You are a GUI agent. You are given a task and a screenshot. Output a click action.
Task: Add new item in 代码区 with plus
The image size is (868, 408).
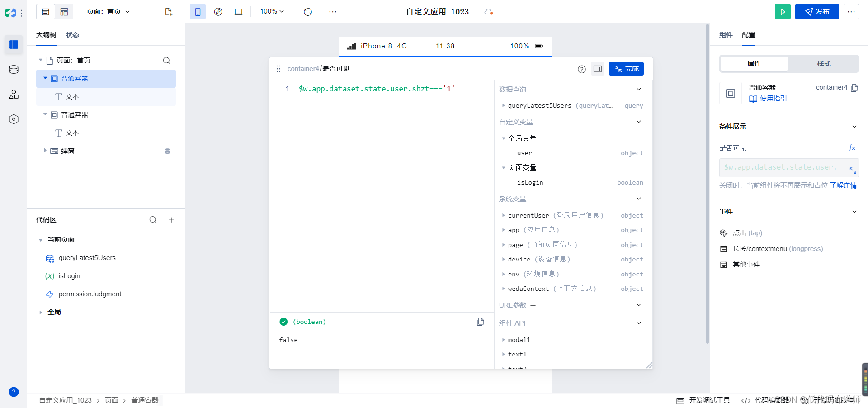point(171,220)
